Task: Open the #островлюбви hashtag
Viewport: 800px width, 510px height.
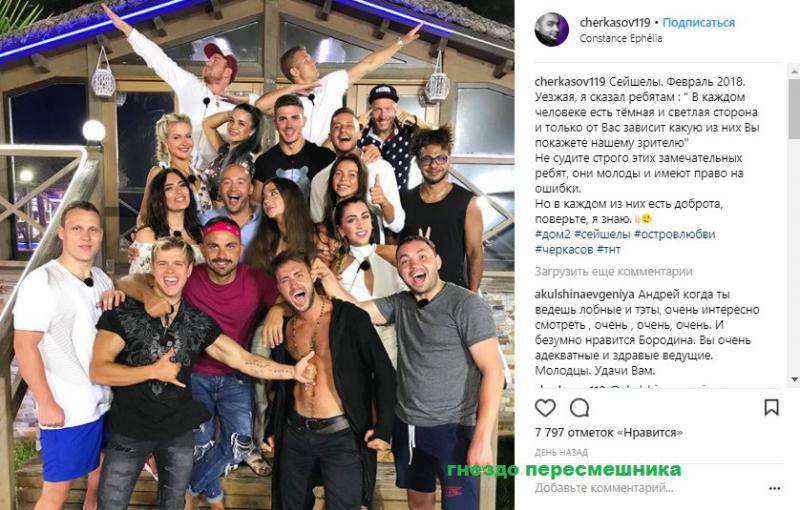Action: coord(674,235)
